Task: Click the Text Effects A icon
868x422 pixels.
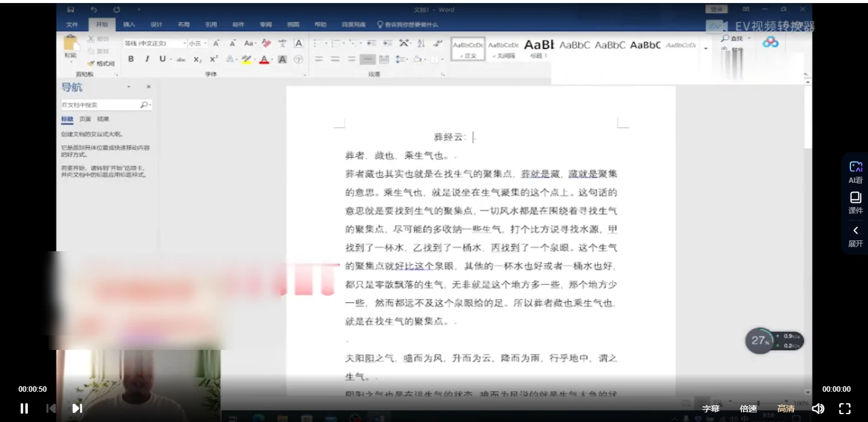Action: pyautogui.click(x=230, y=59)
